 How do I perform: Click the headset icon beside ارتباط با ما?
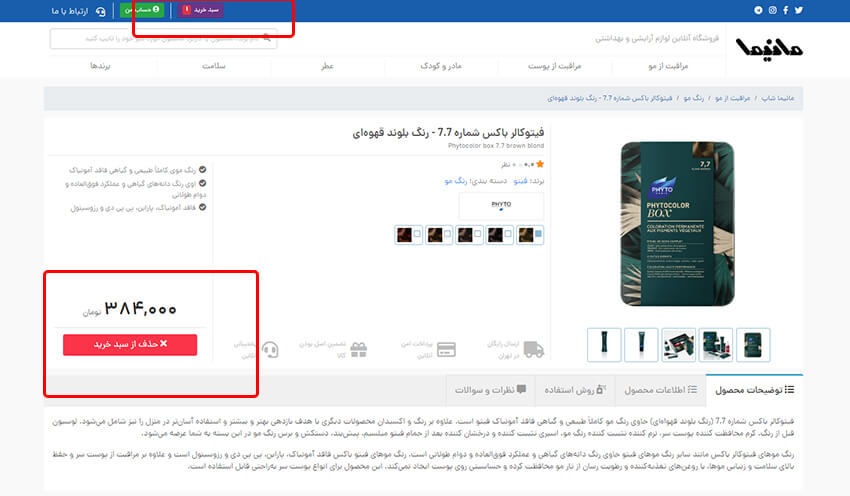coord(100,11)
